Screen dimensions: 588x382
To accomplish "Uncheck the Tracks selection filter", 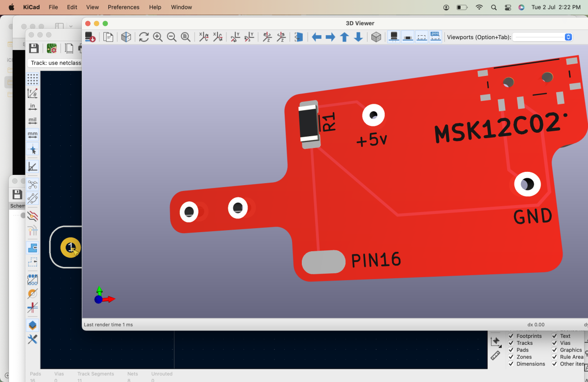I will pyautogui.click(x=511, y=343).
